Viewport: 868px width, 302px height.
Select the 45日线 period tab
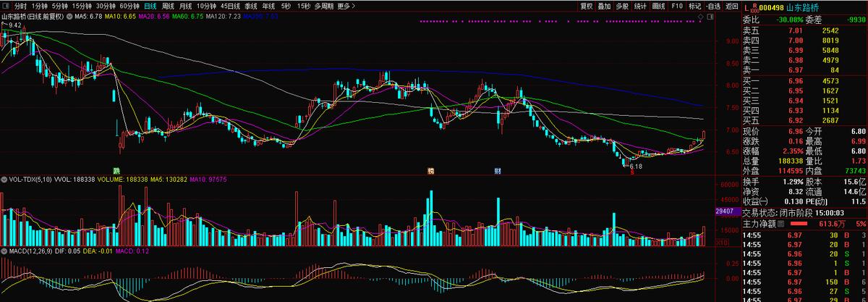(231, 6)
